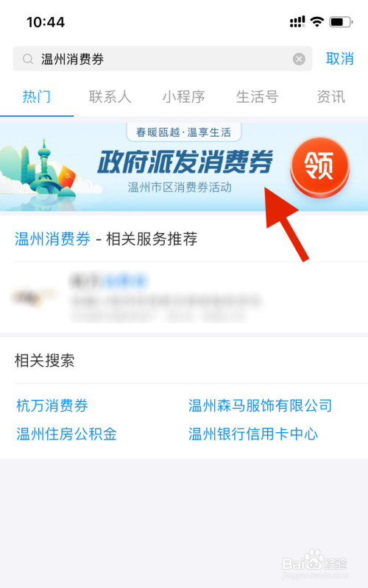Open the 政府派发消费券 banner

point(184,167)
